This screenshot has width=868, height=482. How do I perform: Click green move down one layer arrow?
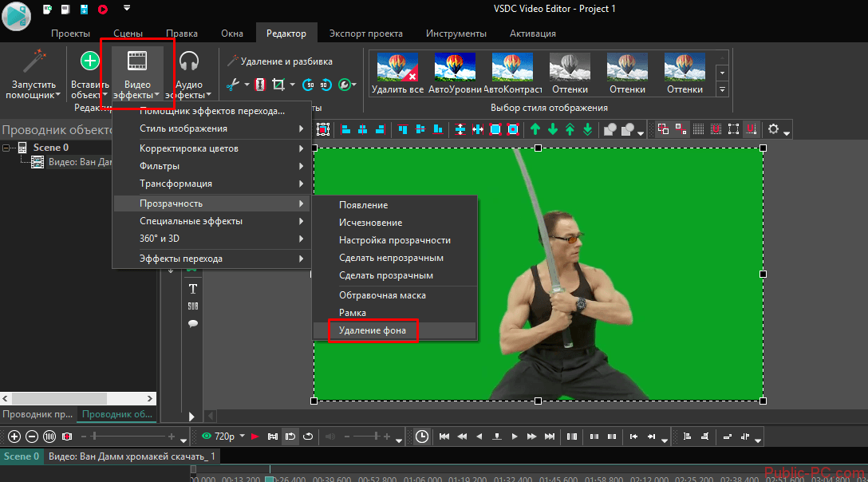pos(552,129)
